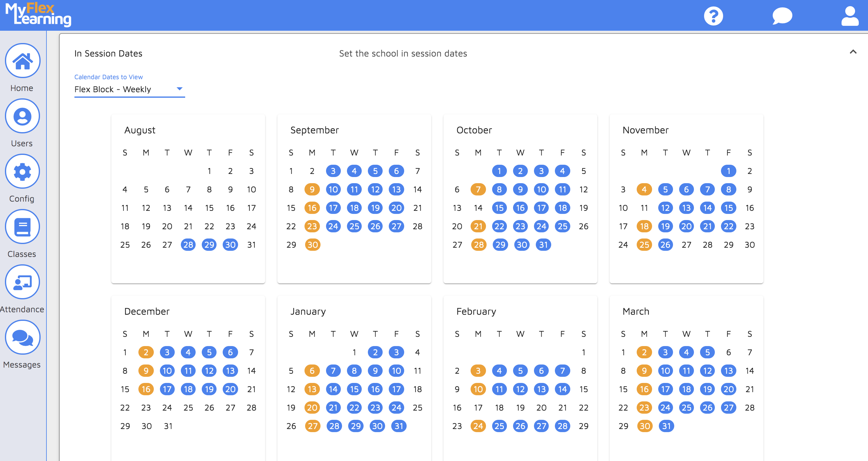Toggle September 9 flex block date
This screenshot has width=868, height=461.
(312, 189)
